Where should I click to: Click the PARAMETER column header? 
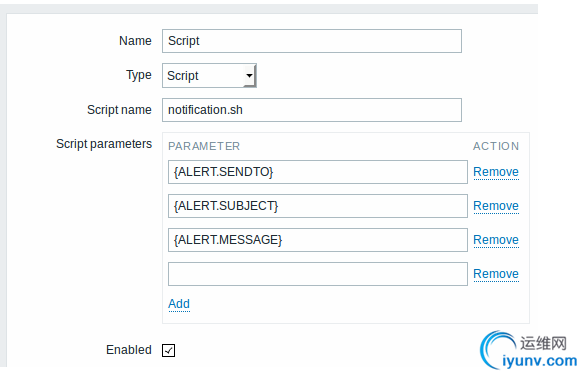coord(204,146)
